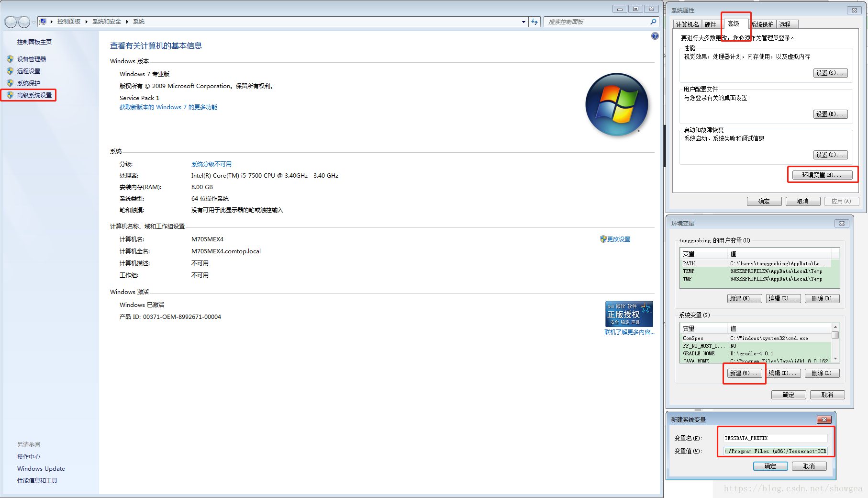Click 联机了解更多内容 link

pos(629,332)
